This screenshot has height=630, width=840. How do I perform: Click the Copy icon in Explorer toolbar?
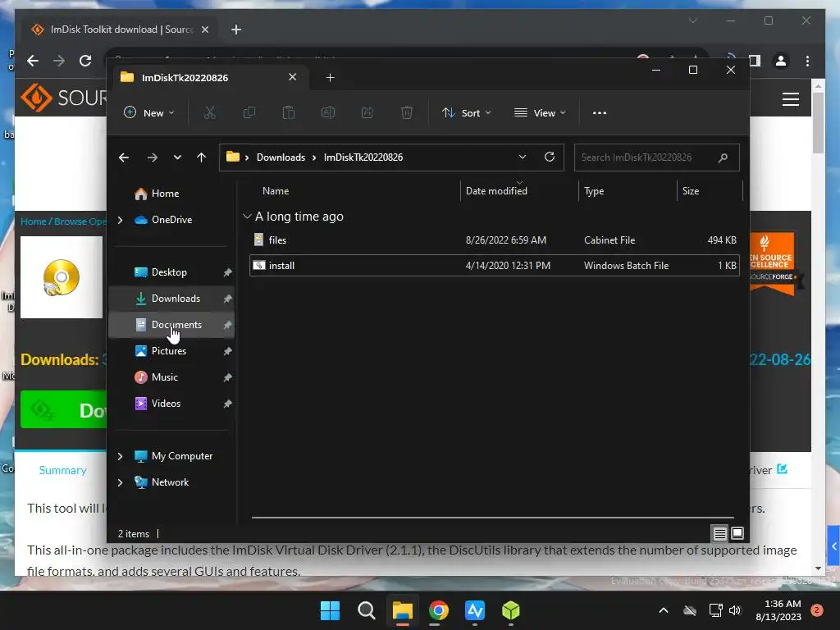pos(249,112)
